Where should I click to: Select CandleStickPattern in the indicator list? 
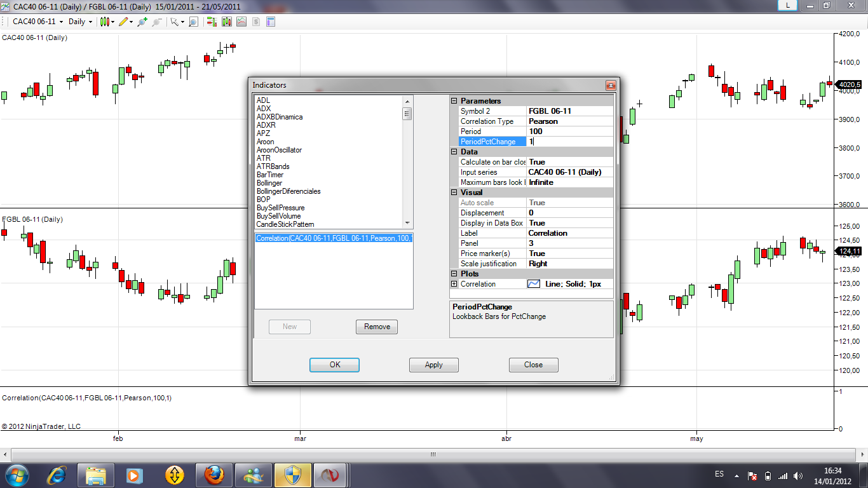pyautogui.click(x=285, y=224)
